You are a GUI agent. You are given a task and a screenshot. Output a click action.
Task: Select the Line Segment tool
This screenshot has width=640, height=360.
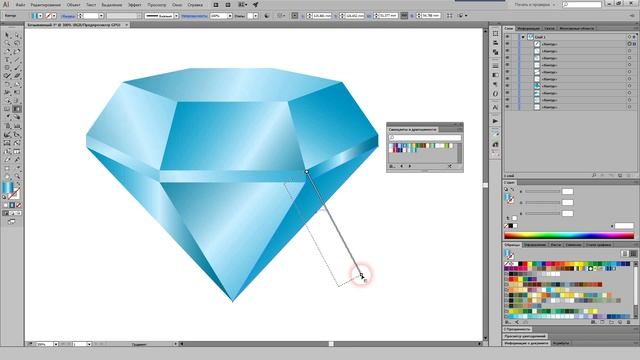17,60
